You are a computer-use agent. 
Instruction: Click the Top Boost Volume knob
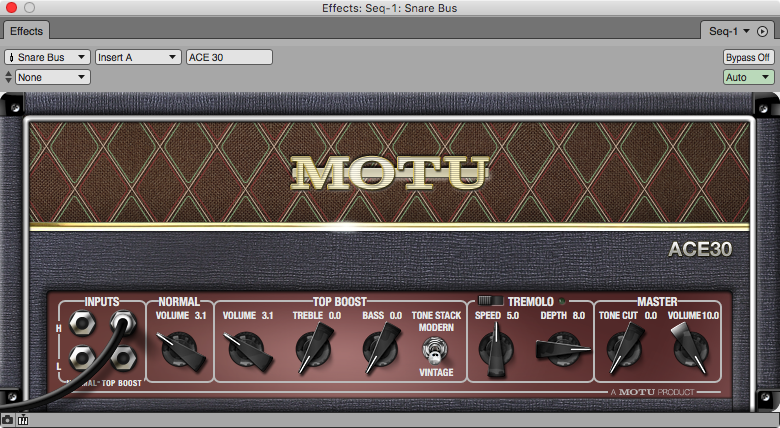click(247, 350)
